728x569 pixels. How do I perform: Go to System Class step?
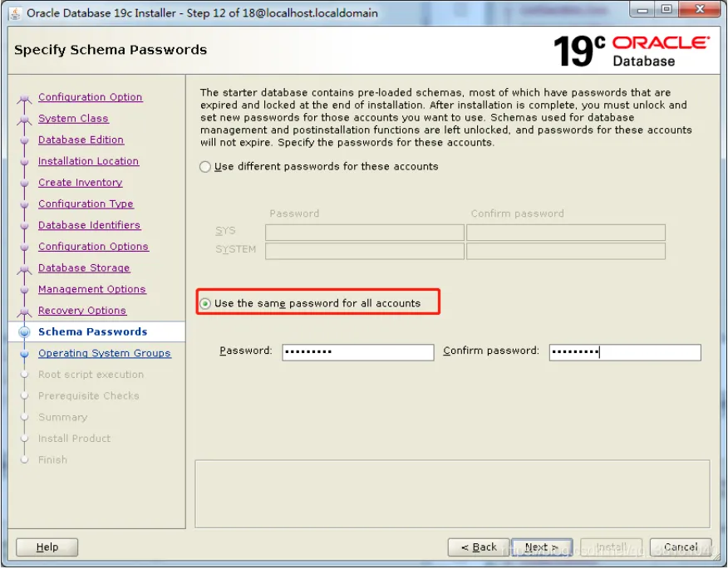(x=73, y=118)
